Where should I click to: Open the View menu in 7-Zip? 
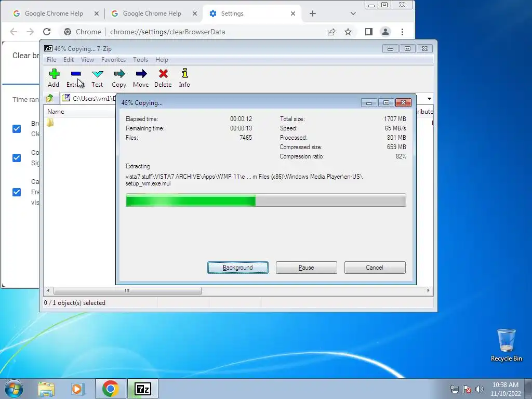click(x=87, y=60)
